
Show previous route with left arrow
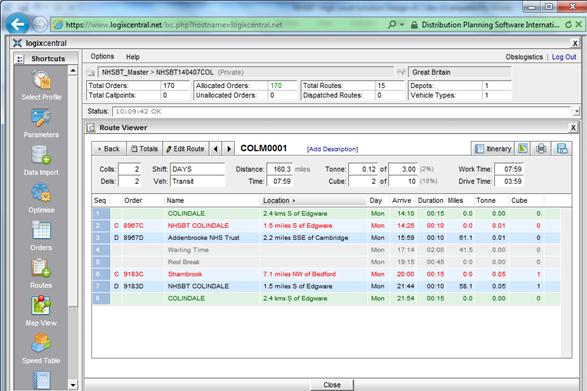(215, 149)
